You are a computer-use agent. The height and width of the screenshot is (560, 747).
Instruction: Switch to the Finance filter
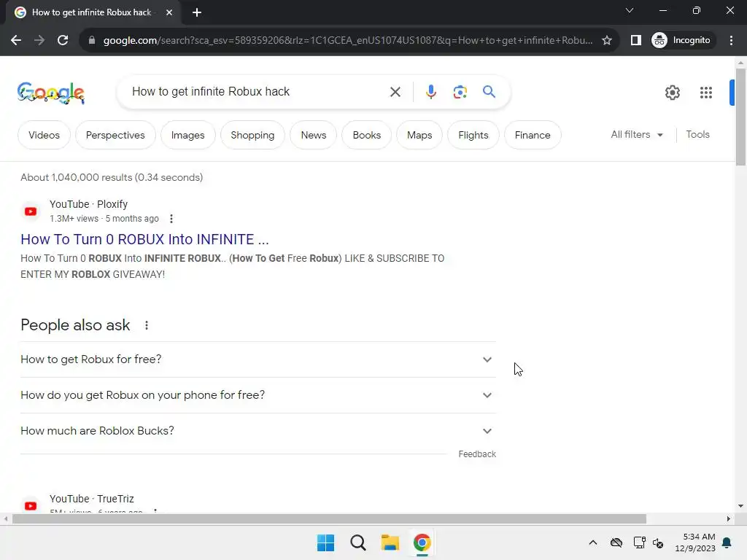tap(533, 135)
